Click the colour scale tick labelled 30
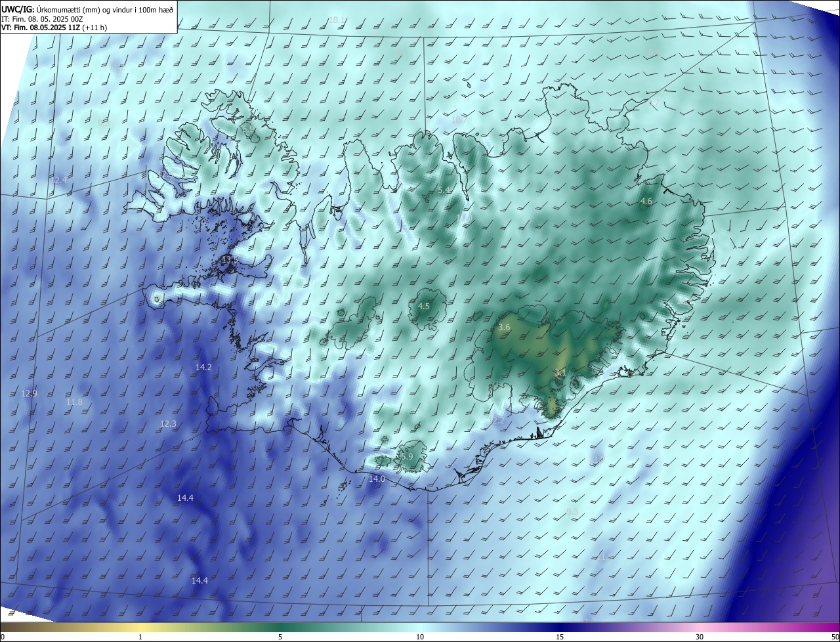Screen dimensions: 840x642 pyautogui.click(x=700, y=637)
